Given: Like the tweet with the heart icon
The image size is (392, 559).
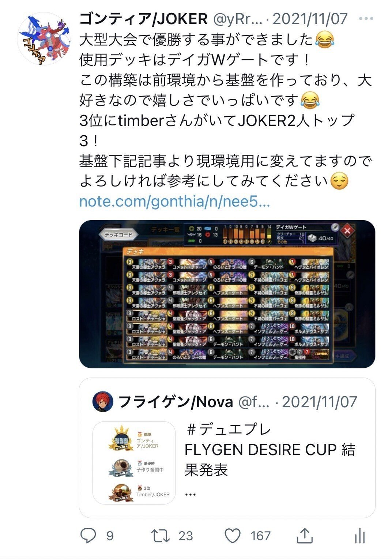Looking at the screenshot, I should coord(233,536).
